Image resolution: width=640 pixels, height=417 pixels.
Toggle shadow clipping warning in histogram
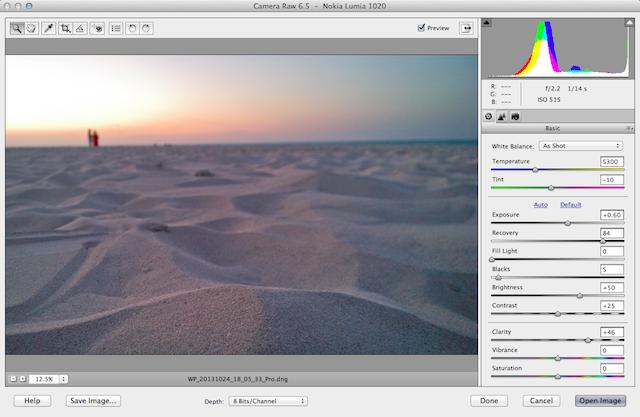(486, 22)
